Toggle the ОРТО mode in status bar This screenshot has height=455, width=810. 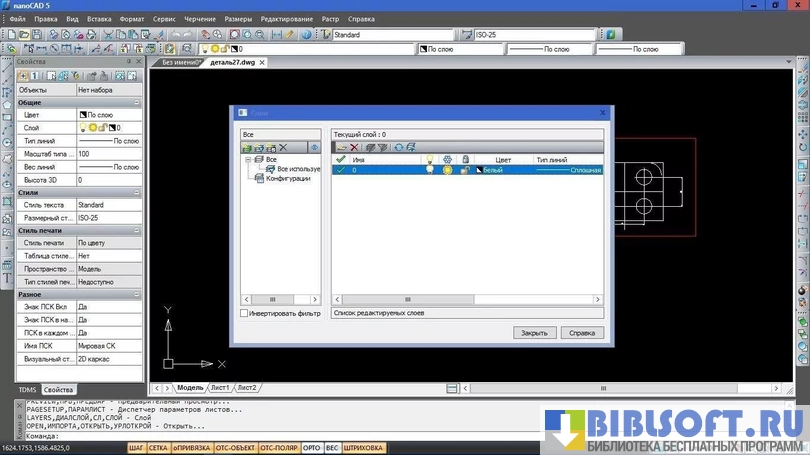(x=311, y=447)
